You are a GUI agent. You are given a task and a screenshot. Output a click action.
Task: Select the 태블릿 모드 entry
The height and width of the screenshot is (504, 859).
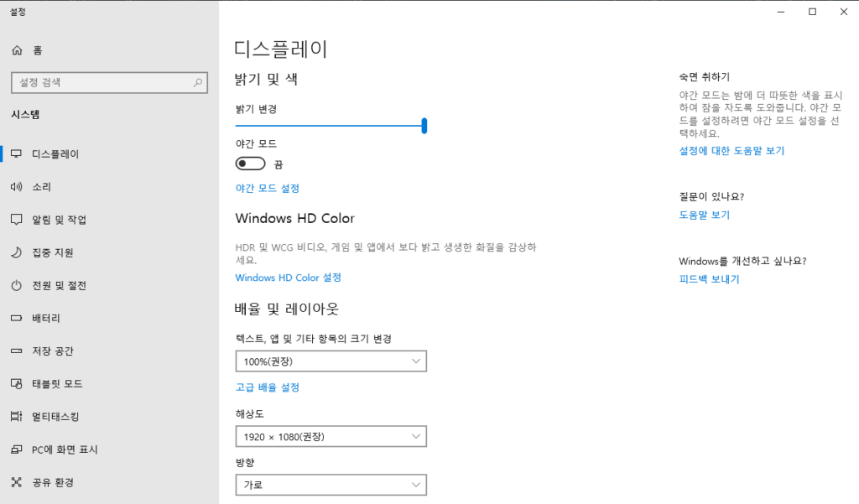click(15, 383)
